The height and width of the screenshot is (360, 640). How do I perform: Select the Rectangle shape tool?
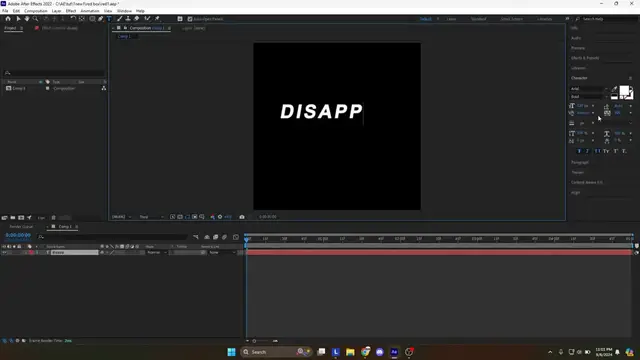point(92,19)
